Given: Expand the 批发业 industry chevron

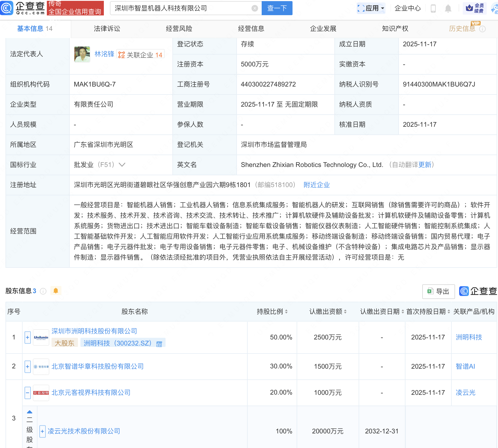Looking at the screenshot, I should (x=122, y=165).
